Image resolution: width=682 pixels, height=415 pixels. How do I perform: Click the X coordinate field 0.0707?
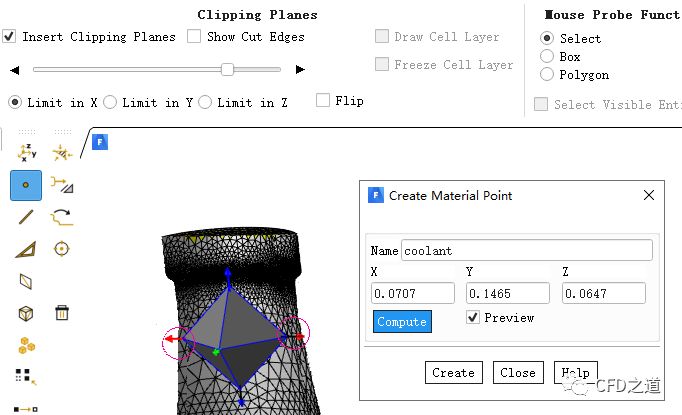click(413, 293)
